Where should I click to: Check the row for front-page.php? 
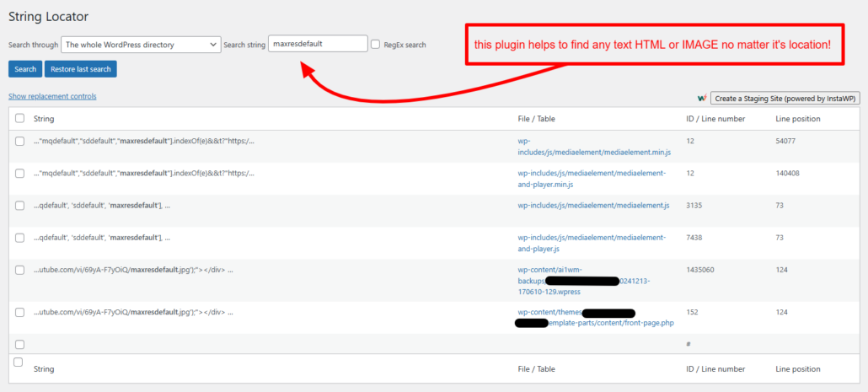pos(20,312)
